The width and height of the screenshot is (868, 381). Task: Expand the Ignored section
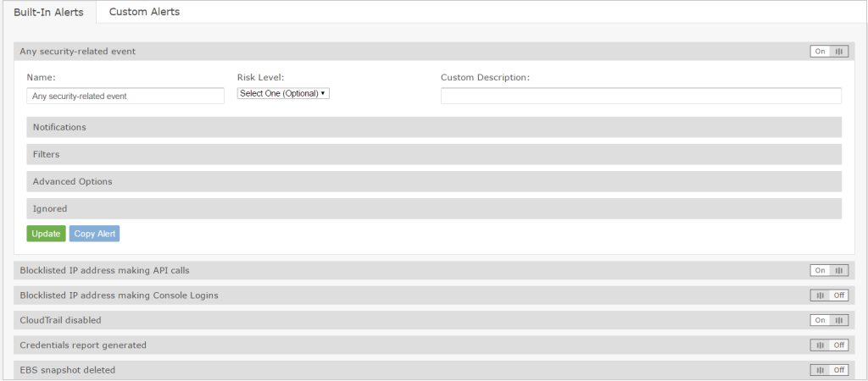click(x=433, y=208)
